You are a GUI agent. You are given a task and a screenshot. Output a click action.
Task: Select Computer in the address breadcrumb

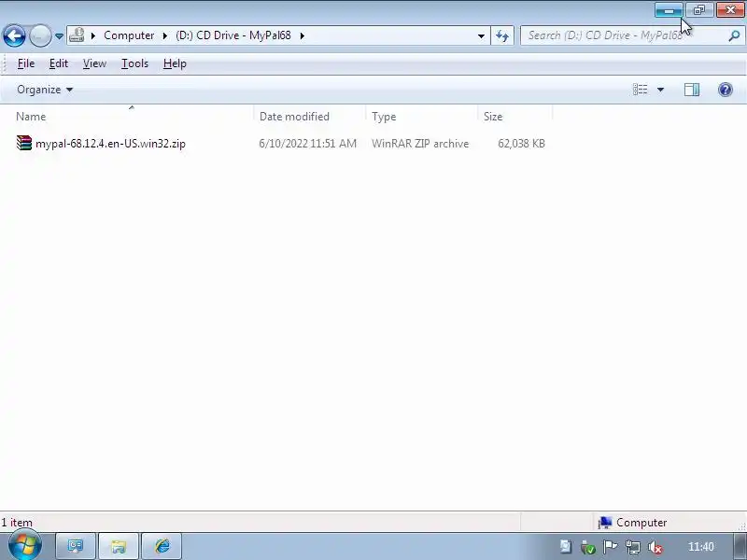(x=129, y=35)
